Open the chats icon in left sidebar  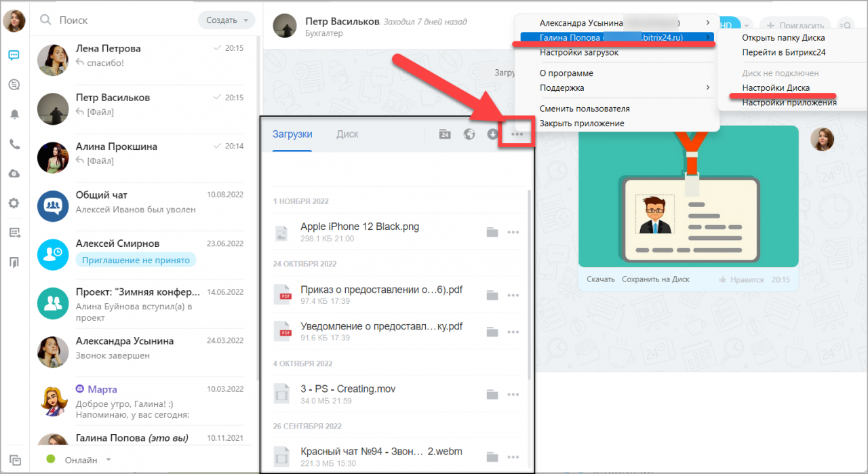(x=14, y=56)
